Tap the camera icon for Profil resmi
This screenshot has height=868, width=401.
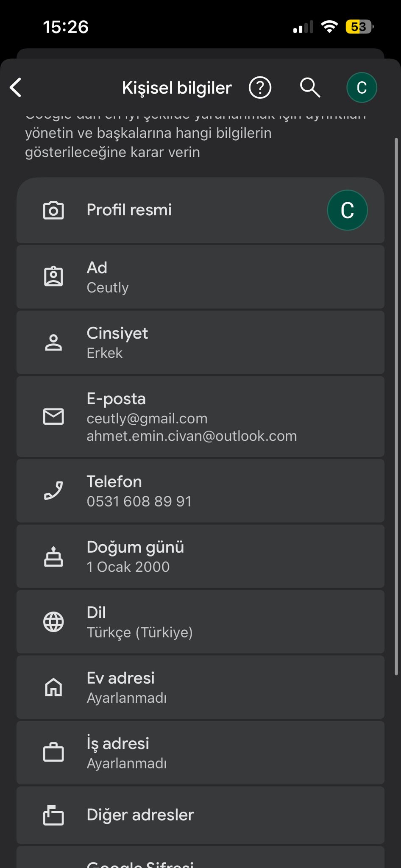coord(53,210)
